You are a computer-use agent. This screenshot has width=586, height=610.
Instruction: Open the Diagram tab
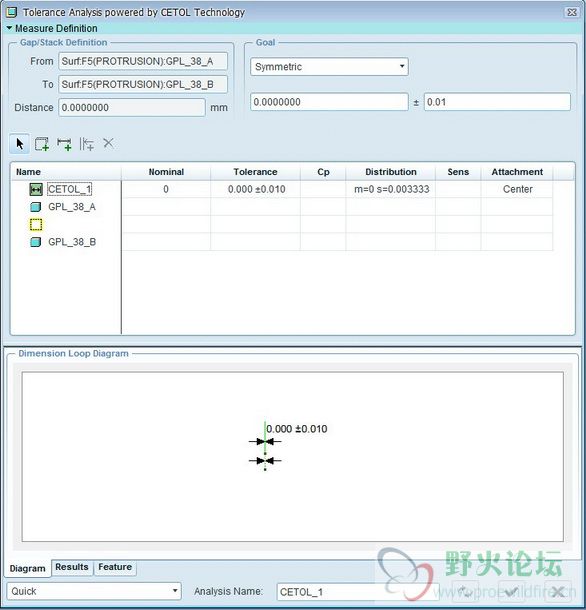[27, 568]
